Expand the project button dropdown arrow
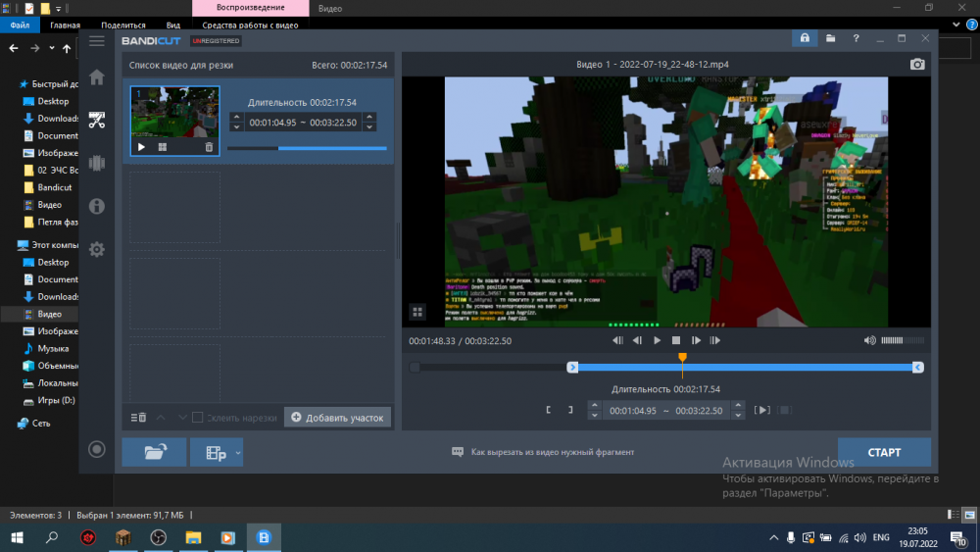 click(238, 452)
